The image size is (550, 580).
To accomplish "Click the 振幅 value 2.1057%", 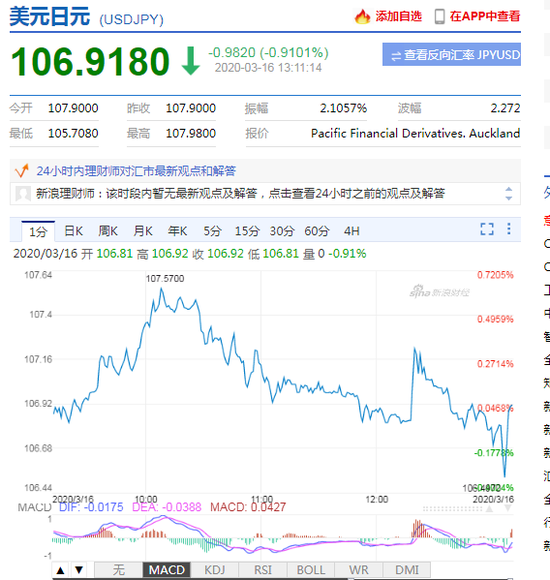I will (x=343, y=108).
